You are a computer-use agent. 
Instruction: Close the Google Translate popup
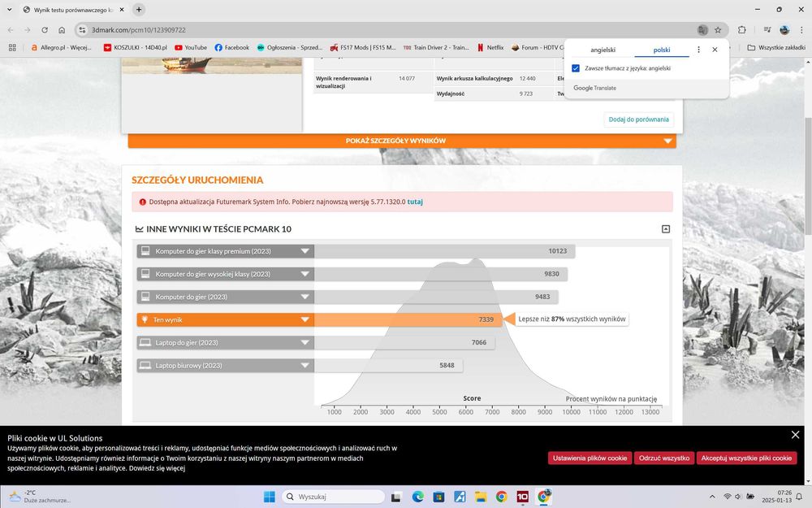(x=715, y=50)
